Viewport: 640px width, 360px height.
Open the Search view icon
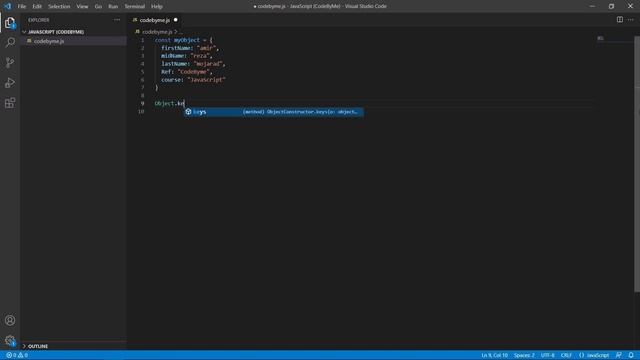click(10, 42)
